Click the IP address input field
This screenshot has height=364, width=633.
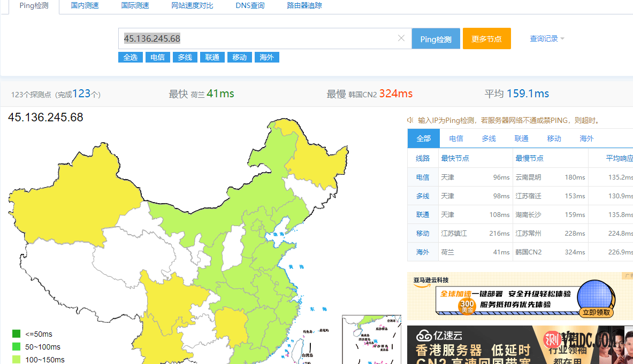[257, 38]
